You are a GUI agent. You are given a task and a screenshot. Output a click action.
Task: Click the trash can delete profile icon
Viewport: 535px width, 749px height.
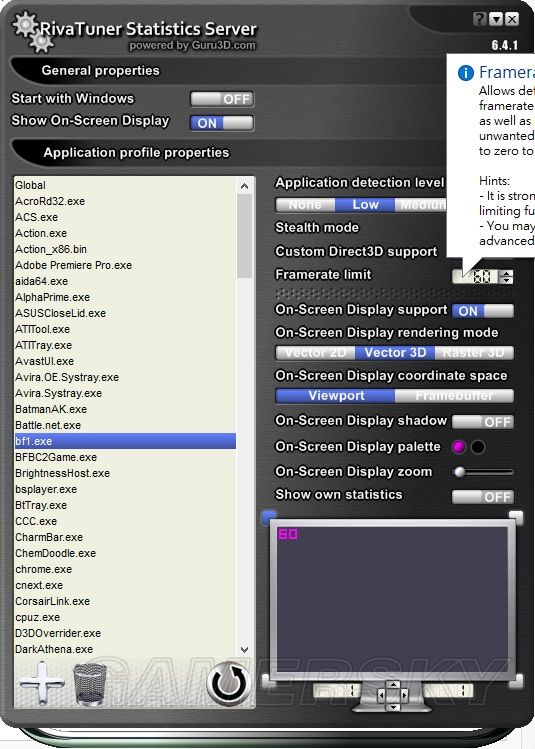(x=90, y=684)
